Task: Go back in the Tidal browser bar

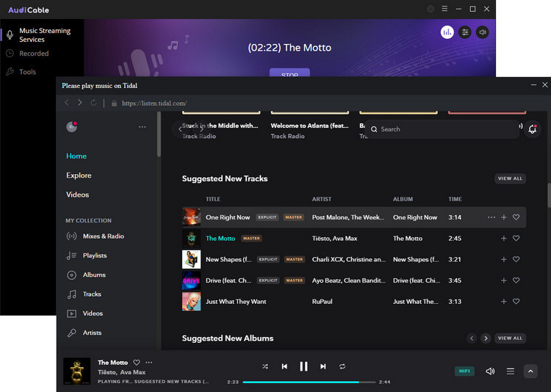Action: tap(67, 103)
